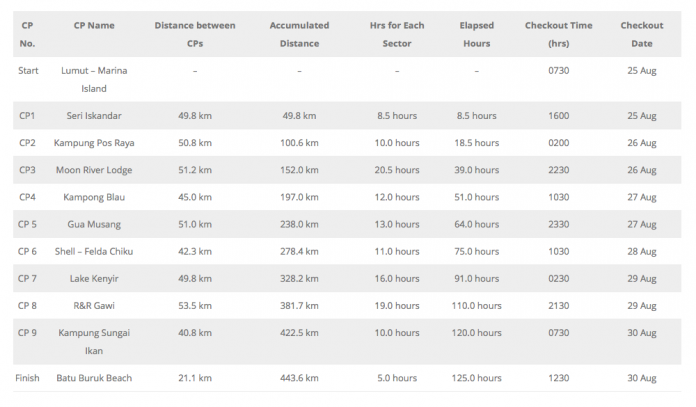
Task: Click the "CP Name" column header
Action: pyautogui.click(x=94, y=26)
